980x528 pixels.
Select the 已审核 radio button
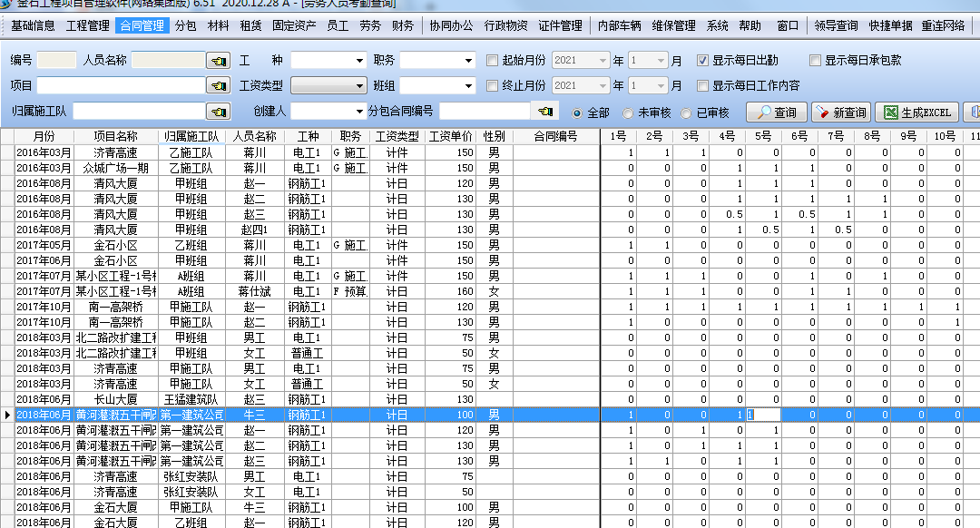(x=687, y=113)
